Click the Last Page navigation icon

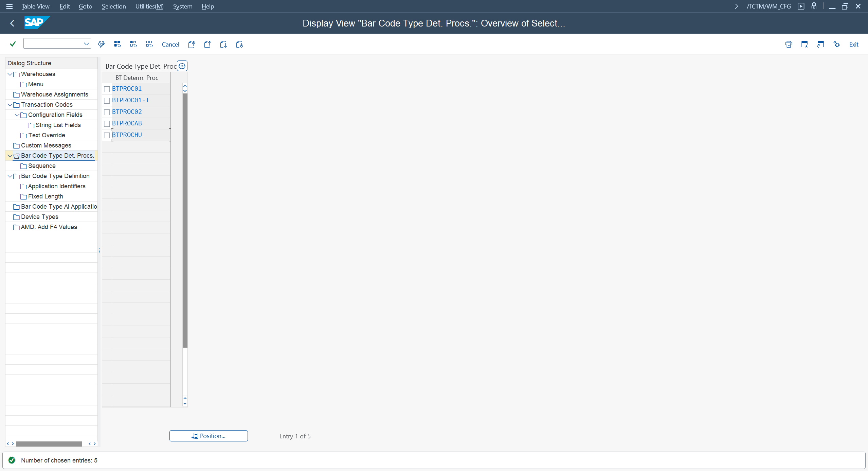tap(239, 44)
